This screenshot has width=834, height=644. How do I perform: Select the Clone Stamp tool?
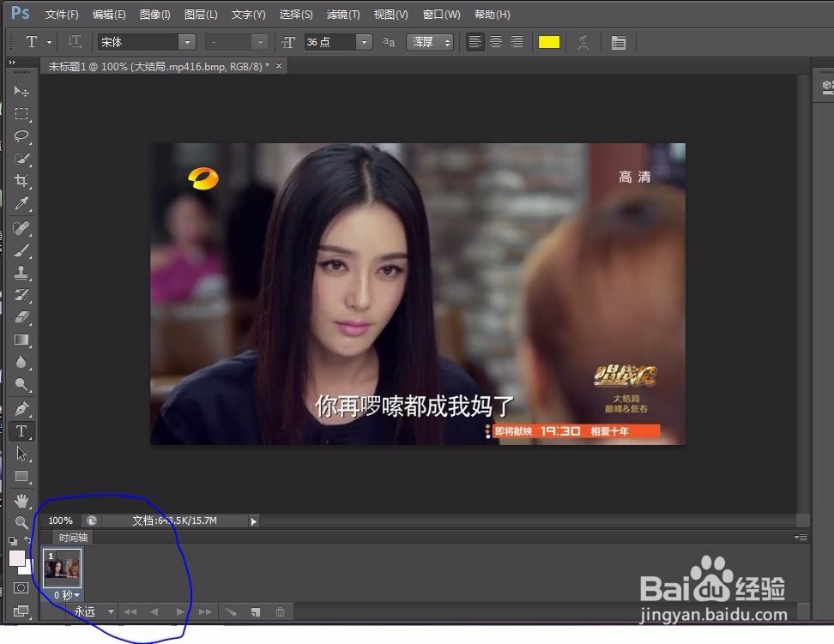[x=21, y=273]
